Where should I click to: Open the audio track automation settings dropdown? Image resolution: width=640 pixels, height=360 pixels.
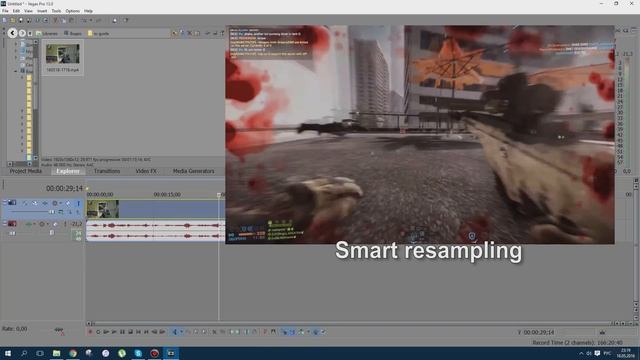click(48, 224)
